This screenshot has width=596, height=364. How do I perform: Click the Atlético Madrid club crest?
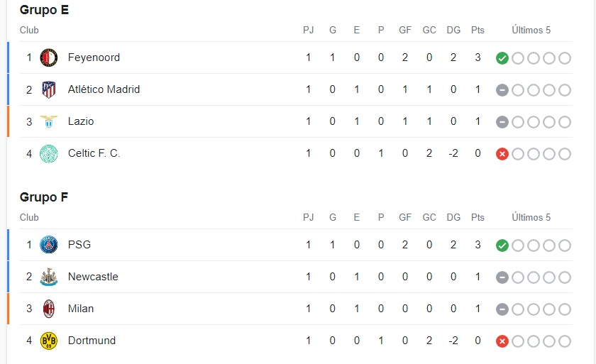[x=49, y=89]
